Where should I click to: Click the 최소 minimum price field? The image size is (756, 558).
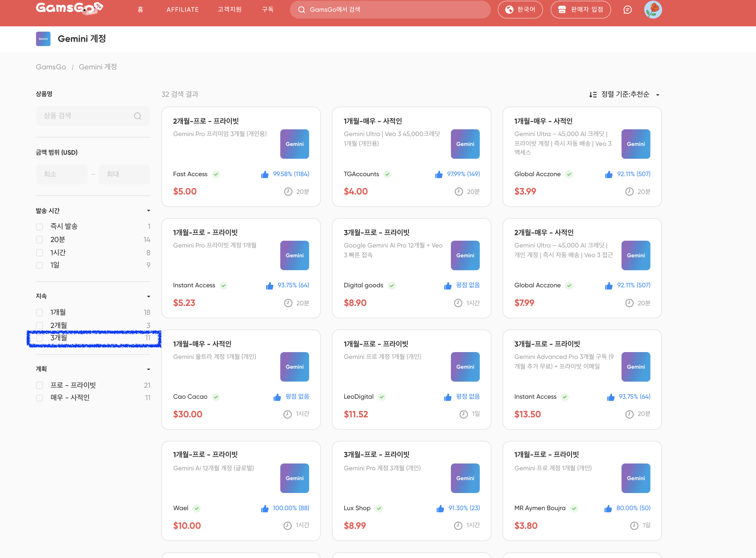point(62,174)
